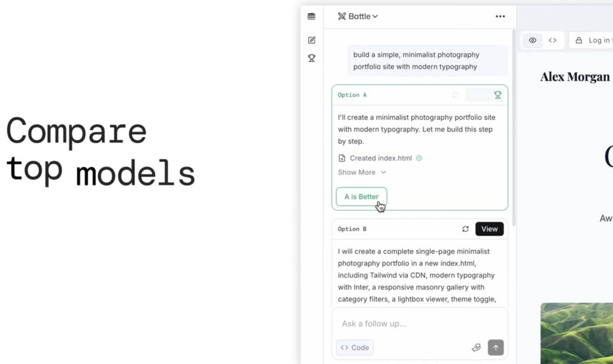Click the View button for Option B
Image resolution: width=613 pixels, height=364 pixels.
click(x=489, y=229)
